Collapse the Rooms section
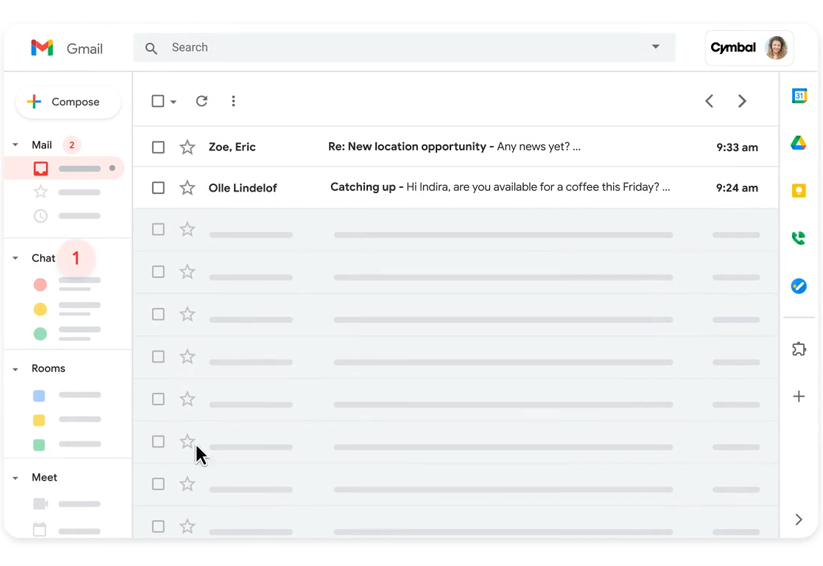The width and height of the screenshot is (823, 566). click(x=15, y=369)
